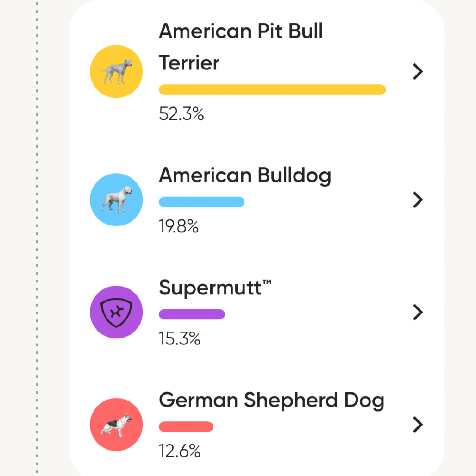This screenshot has width=476, height=476.
Task: Tap the 15.3% Supermutt percentage
Action: [180, 339]
